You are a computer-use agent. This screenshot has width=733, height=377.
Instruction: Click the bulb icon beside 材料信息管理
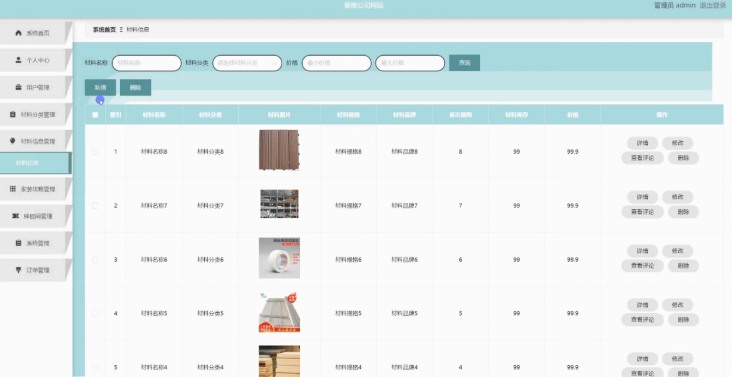[13, 141]
